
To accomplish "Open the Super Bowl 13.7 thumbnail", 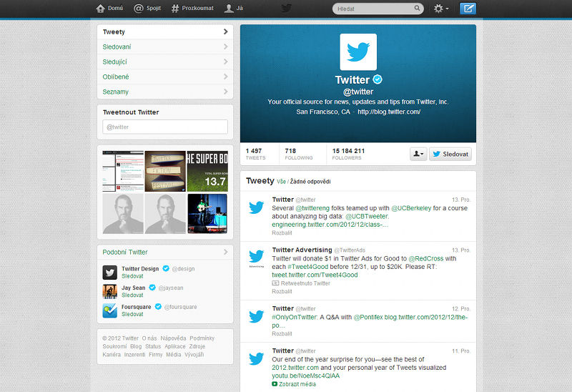I will pos(207,171).
